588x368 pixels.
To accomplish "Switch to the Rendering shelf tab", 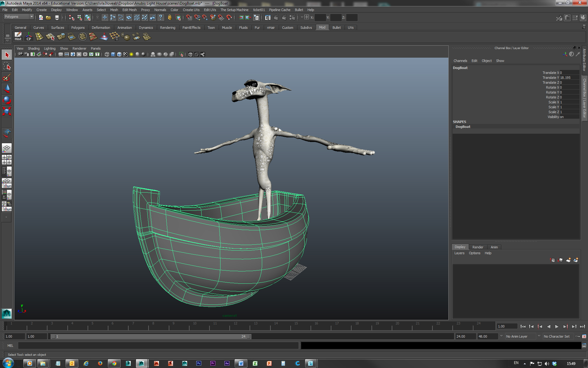I will pos(168,28).
